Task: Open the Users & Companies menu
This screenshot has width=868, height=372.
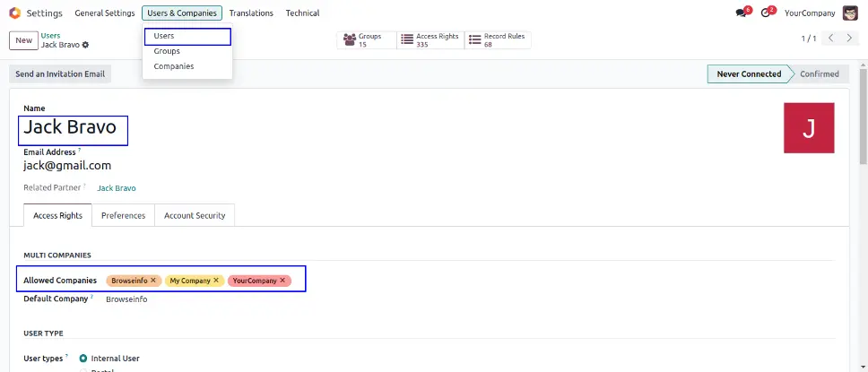Action: point(182,13)
